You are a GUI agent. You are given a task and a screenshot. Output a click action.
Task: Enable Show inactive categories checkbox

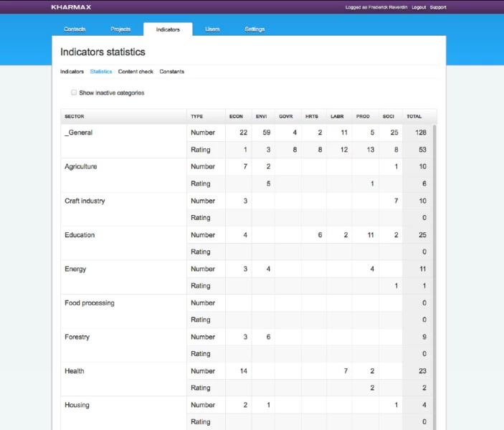point(74,92)
